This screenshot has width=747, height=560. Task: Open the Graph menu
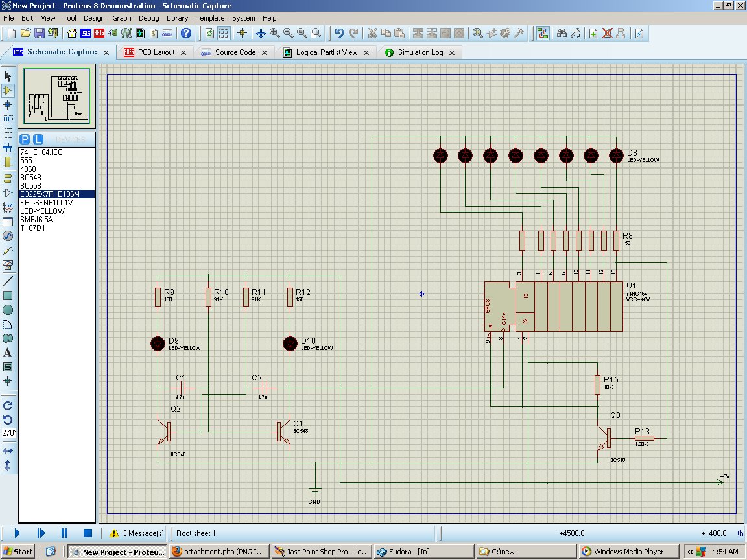121,18
